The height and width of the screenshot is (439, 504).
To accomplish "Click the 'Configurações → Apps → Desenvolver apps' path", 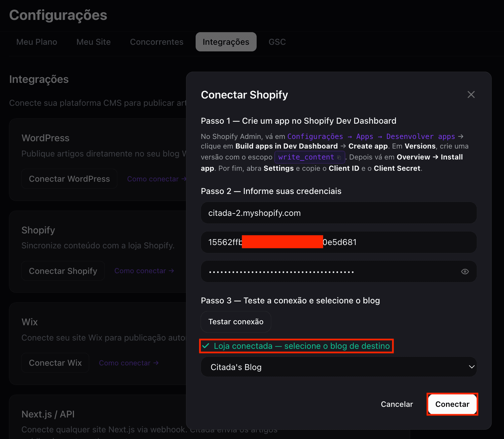I will (371, 137).
